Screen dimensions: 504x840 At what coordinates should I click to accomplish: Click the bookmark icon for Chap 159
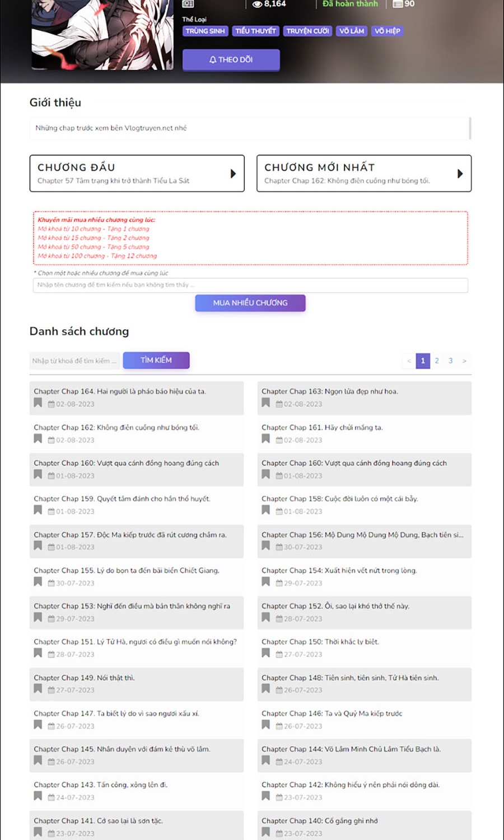[x=38, y=510]
